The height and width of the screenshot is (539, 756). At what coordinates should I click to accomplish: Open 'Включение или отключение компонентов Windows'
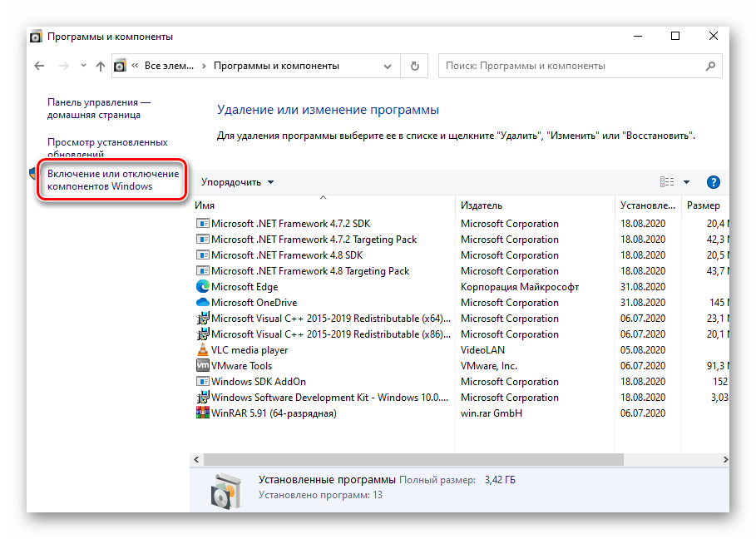point(113,180)
